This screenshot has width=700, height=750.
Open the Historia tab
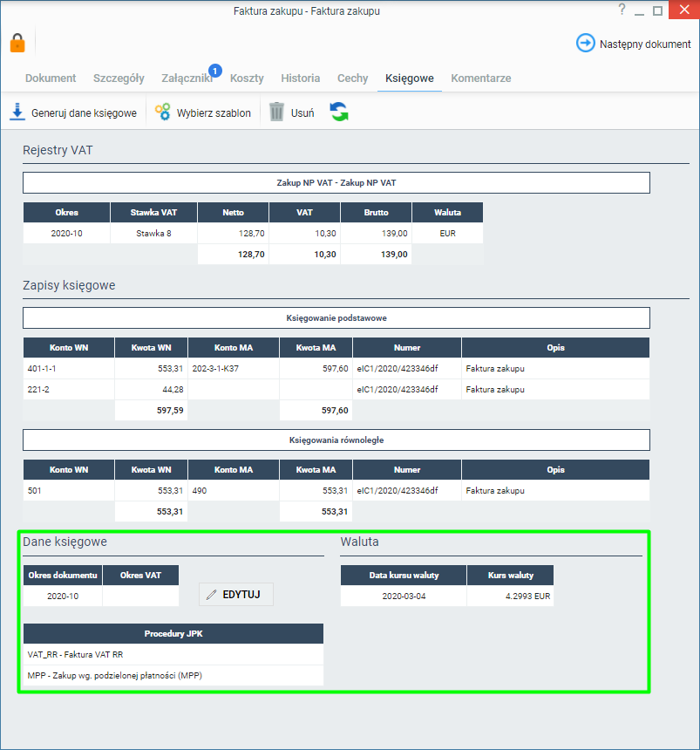(300, 78)
